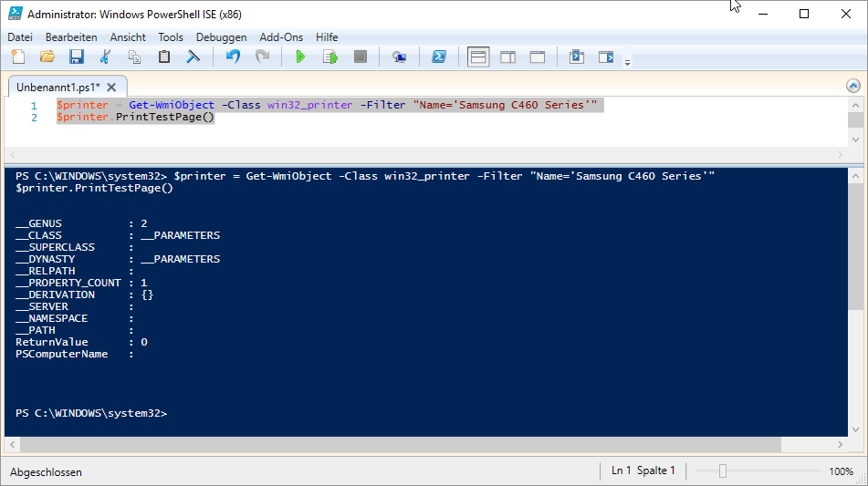Open a new remote PowerShell tab
The height and width of the screenshot is (486, 868).
[399, 57]
